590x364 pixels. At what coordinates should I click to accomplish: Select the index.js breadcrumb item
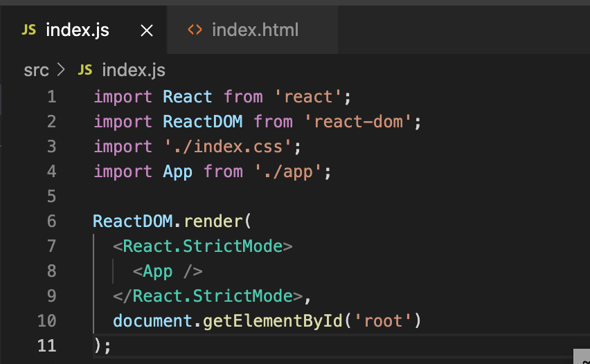coord(134,71)
